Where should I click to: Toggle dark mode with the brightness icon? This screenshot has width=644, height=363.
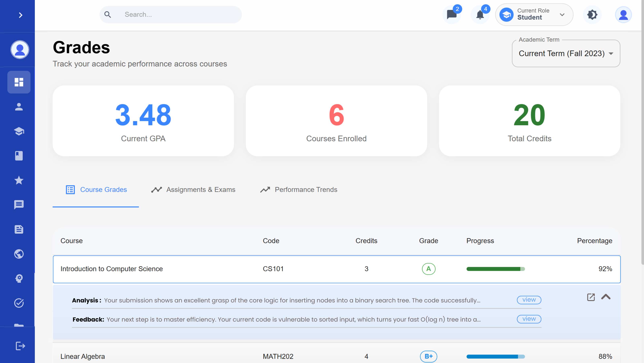click(x=592, y=14)
